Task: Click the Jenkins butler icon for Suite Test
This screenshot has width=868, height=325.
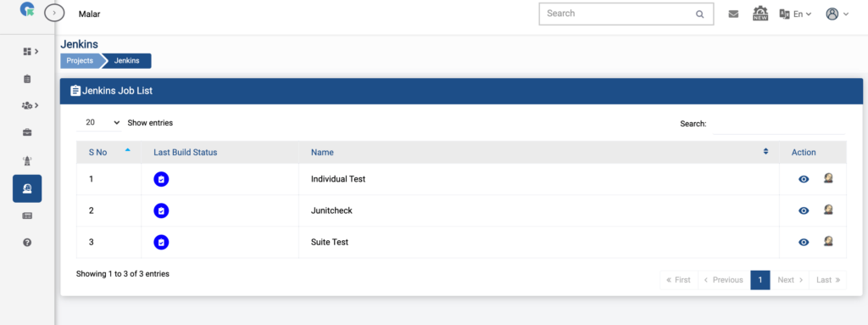Action: (x=828, y=241)
